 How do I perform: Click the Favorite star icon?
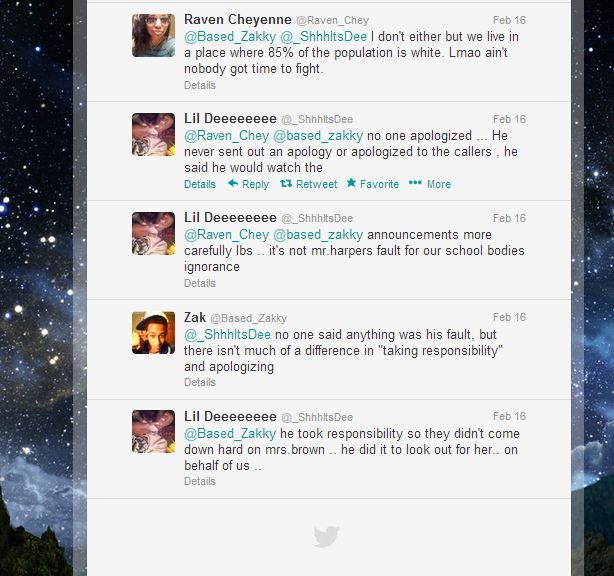pos(351,182)
